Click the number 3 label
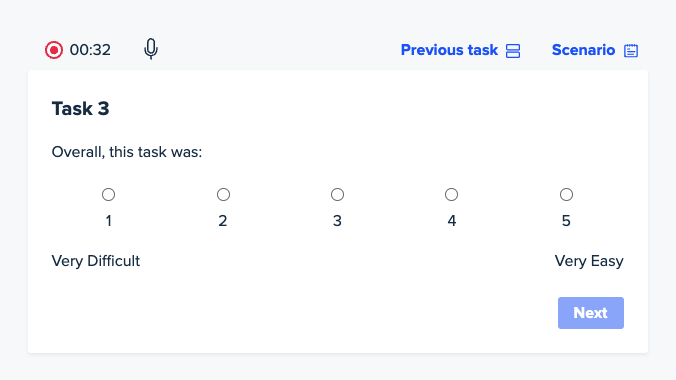 tap(337, 221)
